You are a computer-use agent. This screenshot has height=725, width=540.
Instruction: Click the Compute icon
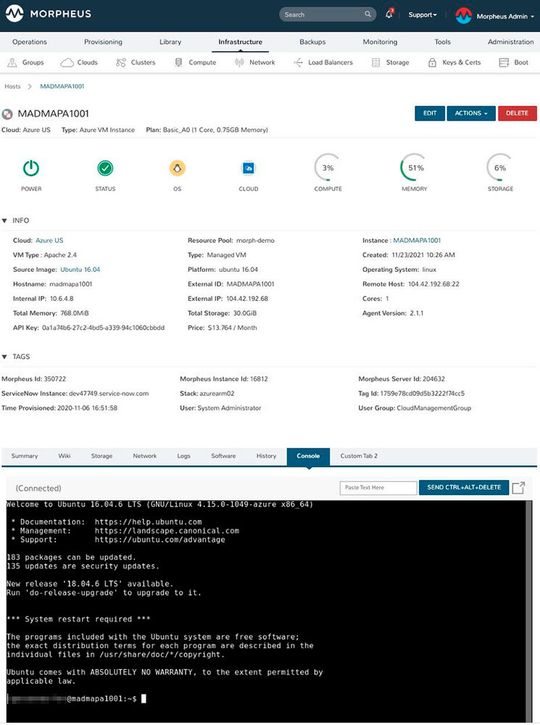(178, 62)
